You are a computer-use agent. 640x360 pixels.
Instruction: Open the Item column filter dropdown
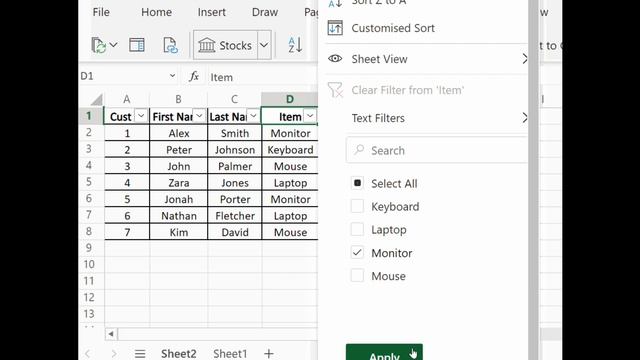tap(310, 116)
